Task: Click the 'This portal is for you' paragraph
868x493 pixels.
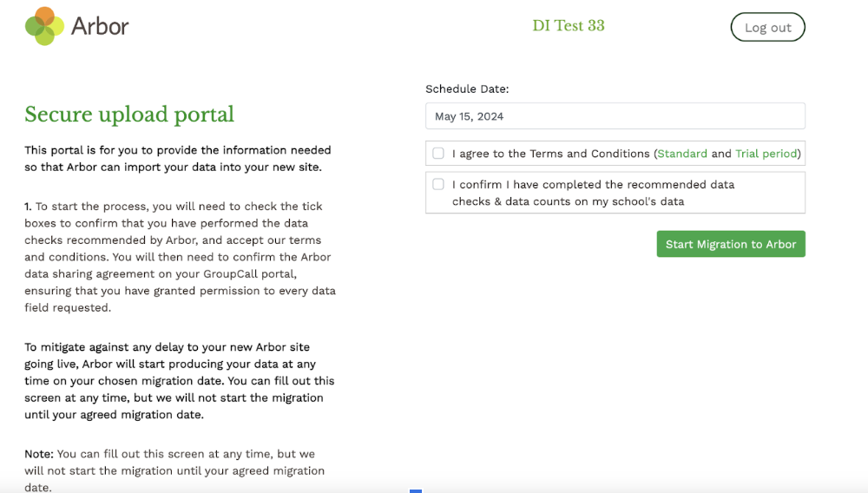Action: coord(178,158)
